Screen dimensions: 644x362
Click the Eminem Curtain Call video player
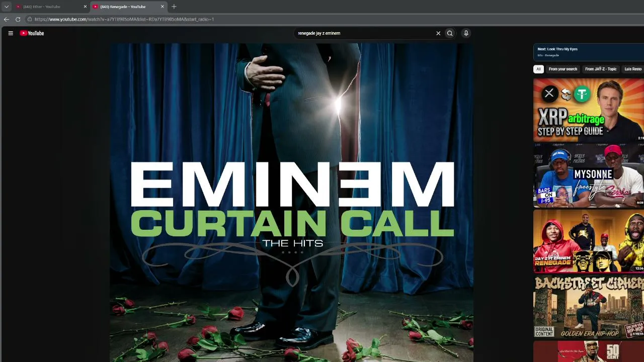point(292,203)
